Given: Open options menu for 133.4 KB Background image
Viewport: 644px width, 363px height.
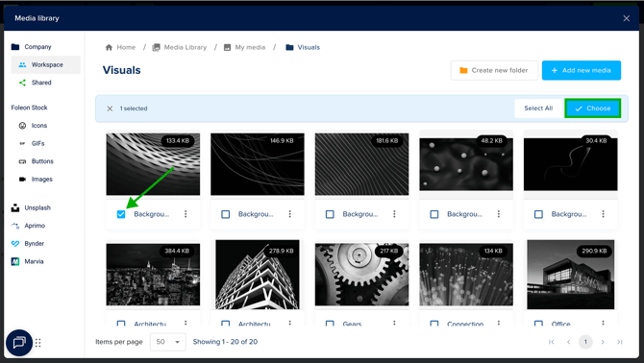Looking at the screenshot, I should pyautogui.click(x=186, y=214).
